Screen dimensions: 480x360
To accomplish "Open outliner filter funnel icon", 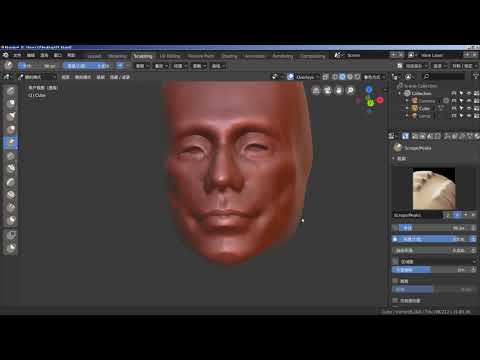I will tap(476, 77).
